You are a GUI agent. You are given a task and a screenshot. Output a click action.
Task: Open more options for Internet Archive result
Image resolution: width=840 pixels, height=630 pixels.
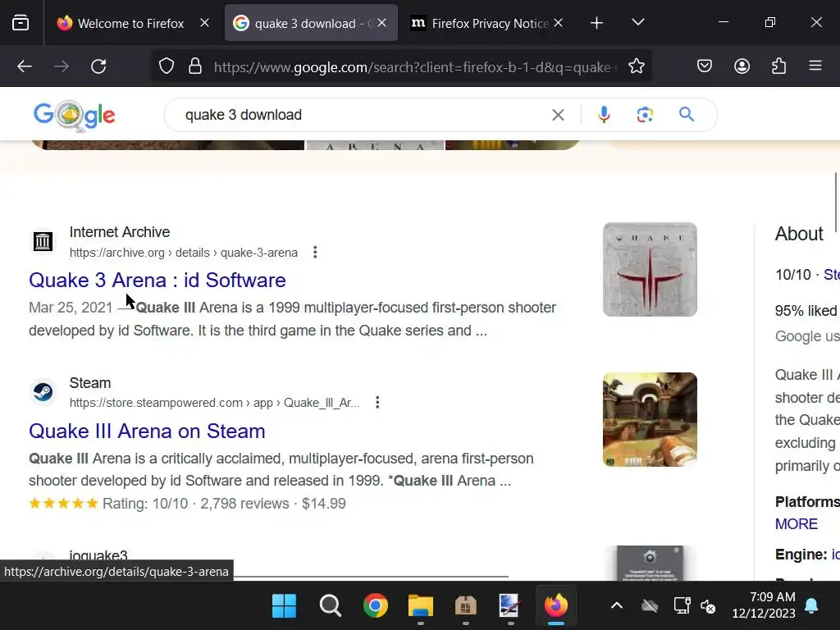(x=315, y=253)
